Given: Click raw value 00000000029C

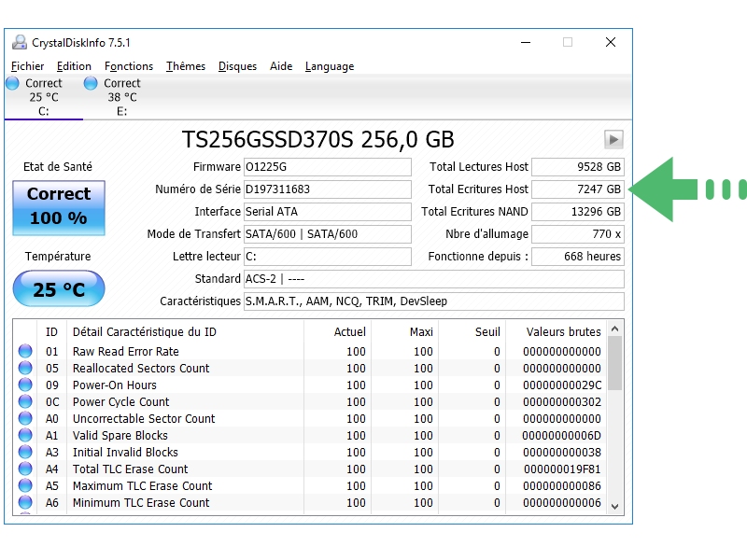Looking at the screenshot, I should [562, 385].
